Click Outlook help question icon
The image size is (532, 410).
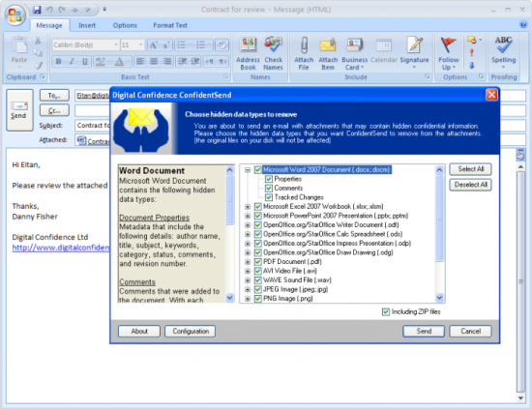click(x=523, y=24)
